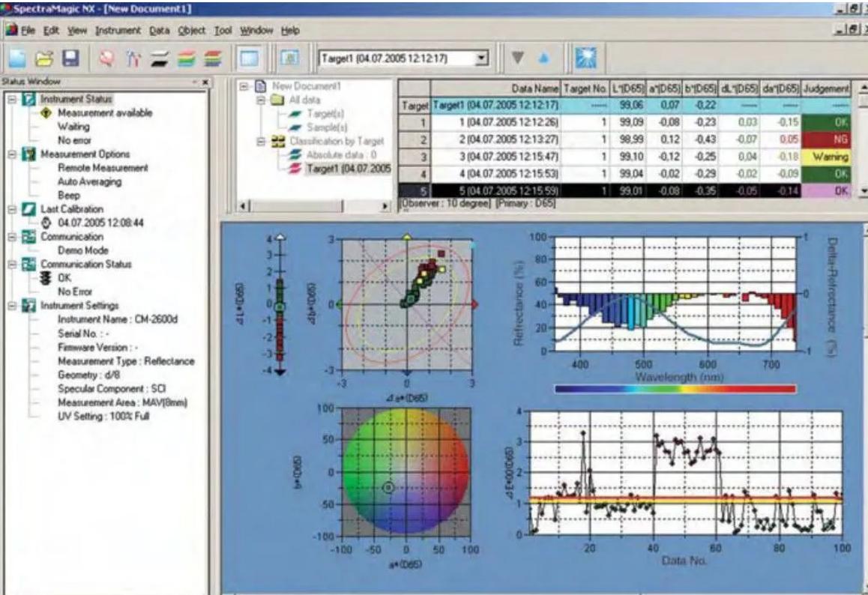Click the Open file folder icon
The image size is (868, 595).
pos(45,59)
